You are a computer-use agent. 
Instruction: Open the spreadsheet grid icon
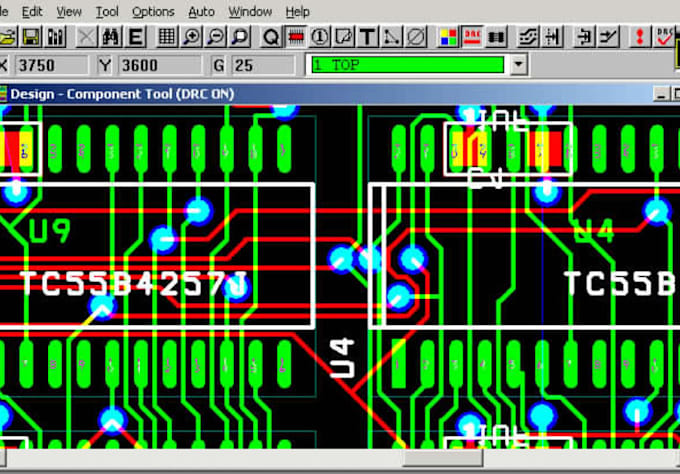(x=167, y=37)
